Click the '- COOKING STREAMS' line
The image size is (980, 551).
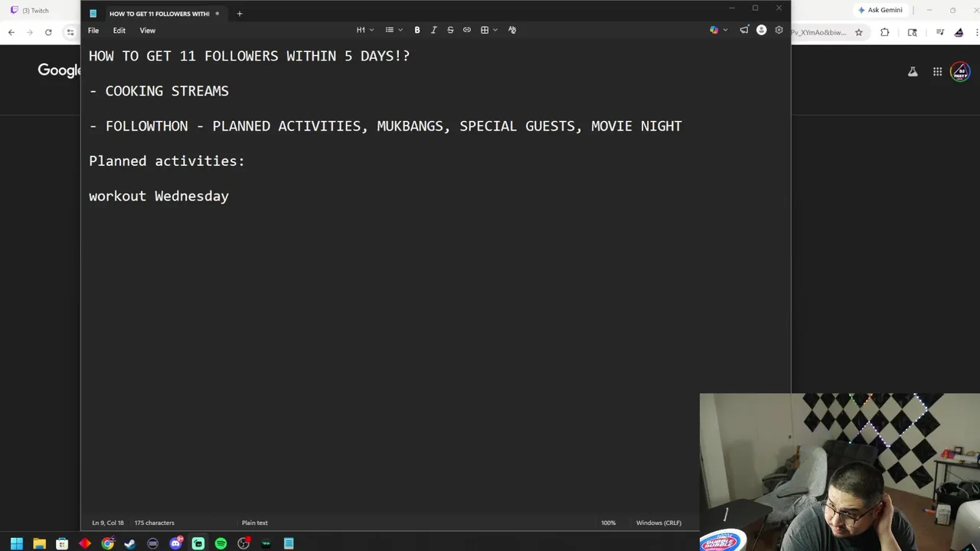tap(159, 91)
